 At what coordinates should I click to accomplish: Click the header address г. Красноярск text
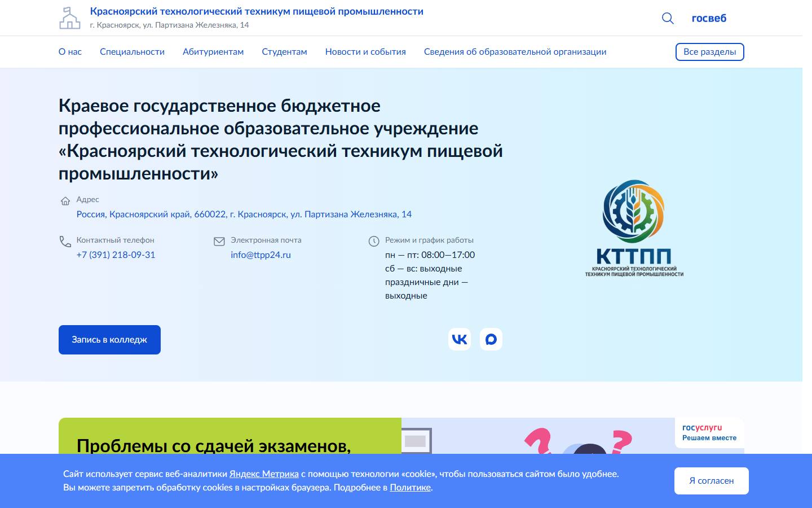point(169,25)
